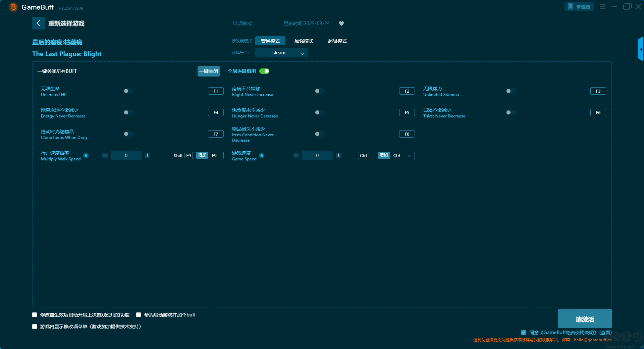
Task: Click the 10项修改 text
Action: pyautogui.click(x=242, y=23)
